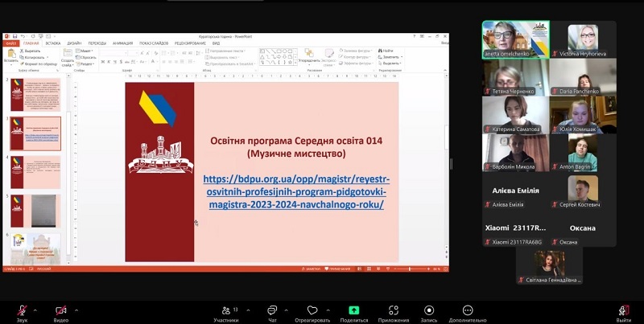Open the Участники participants panel
The height and width of the screenshot is (324, 644).
(x=226, y=314)
